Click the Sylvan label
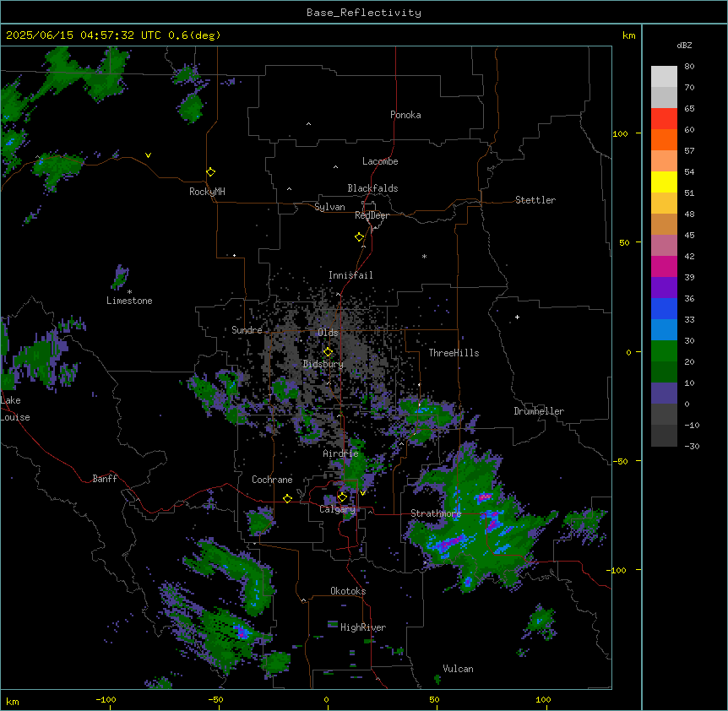Image resolution: width=728 pixels, height=711 pixels. pyautogui.click(x=329, y=207)
